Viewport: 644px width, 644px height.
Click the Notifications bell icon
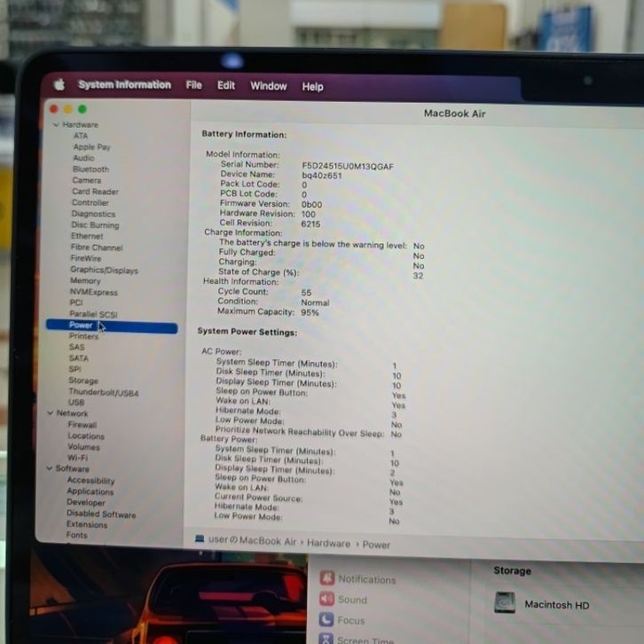point(326,578)
